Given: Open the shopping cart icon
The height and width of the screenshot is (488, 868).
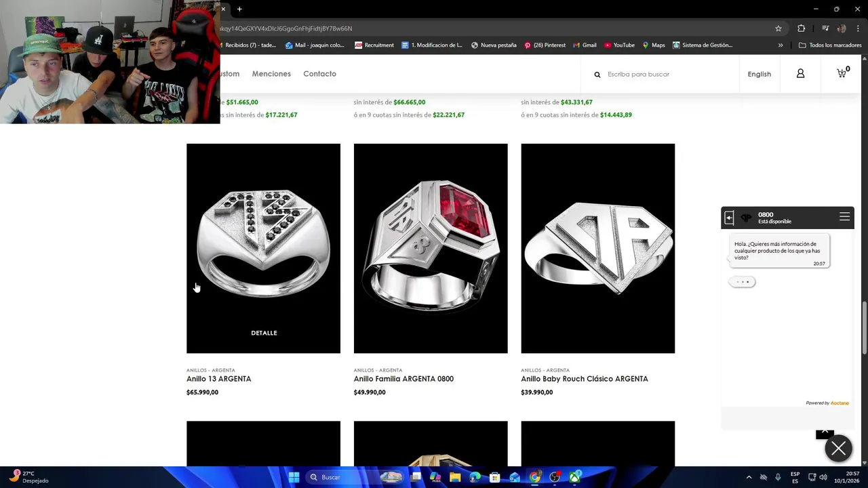Looking at the screenshot, I should [842, 73].
